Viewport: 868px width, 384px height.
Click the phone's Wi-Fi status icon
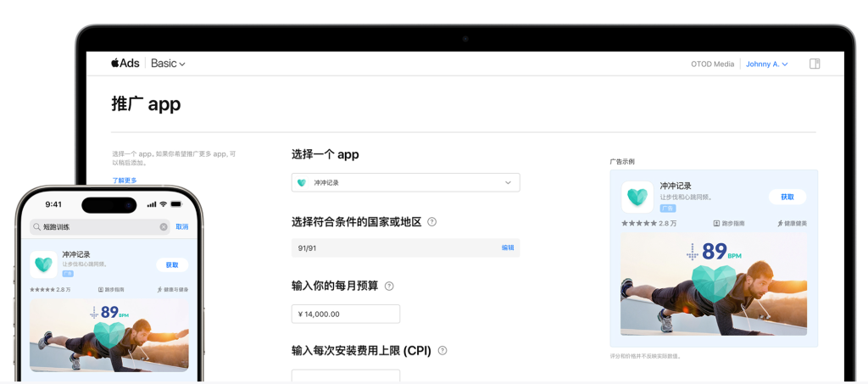coord(164,204)
